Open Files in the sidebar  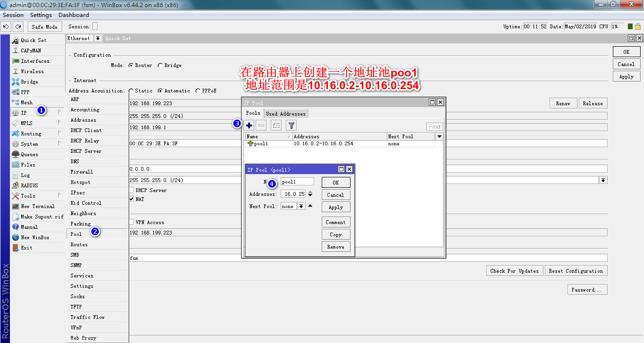(x=28, y=165)
